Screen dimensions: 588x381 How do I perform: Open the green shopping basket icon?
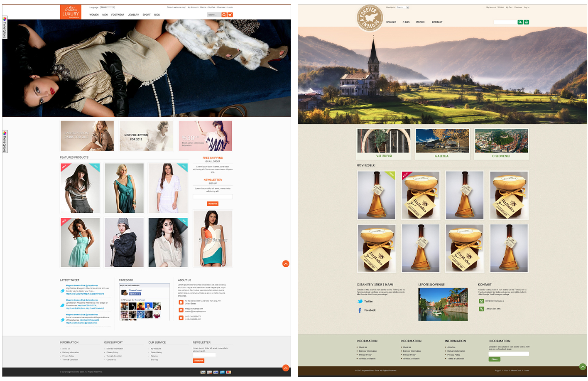point(526,22)
